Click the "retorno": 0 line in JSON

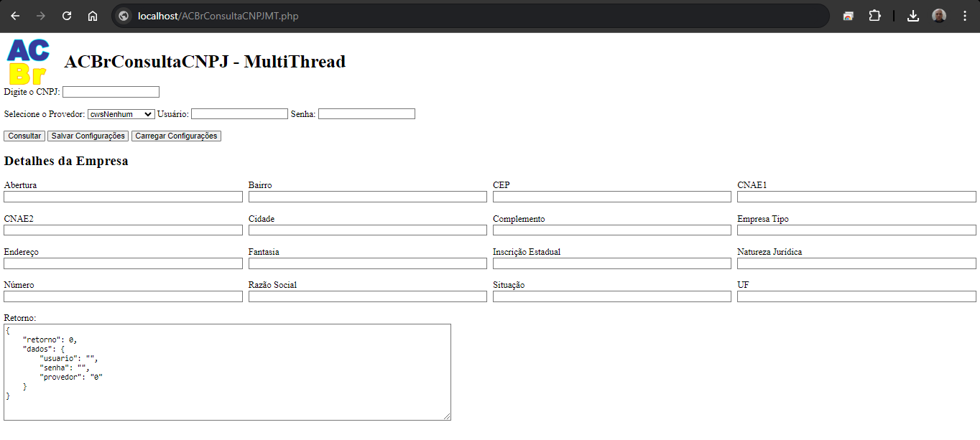pos(50,340)
